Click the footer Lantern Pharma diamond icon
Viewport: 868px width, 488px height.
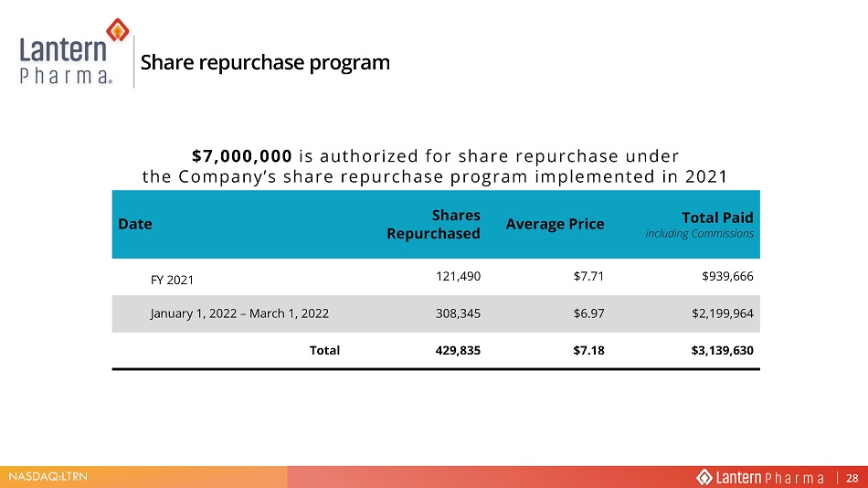click(704, 477)
